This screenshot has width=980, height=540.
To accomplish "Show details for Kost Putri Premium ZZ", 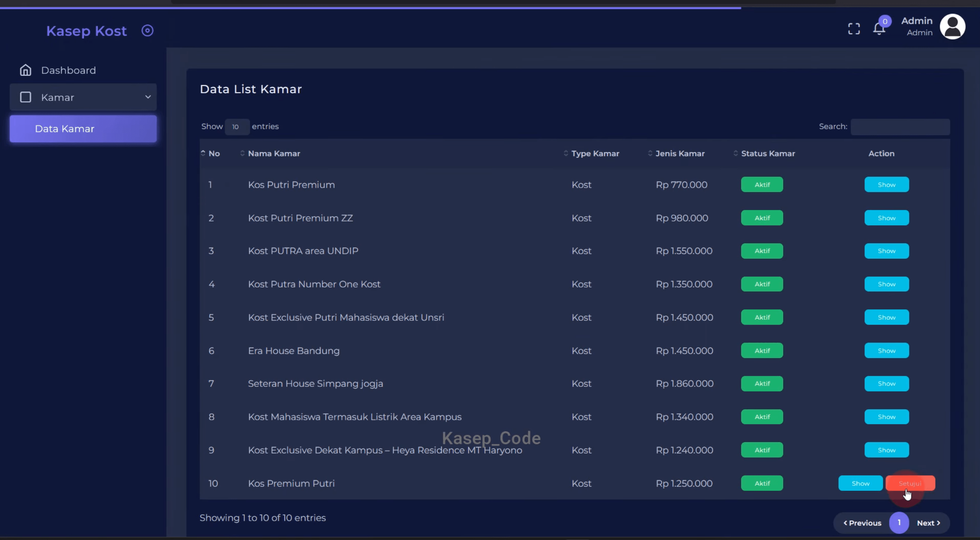I will [x=886, y=218].
